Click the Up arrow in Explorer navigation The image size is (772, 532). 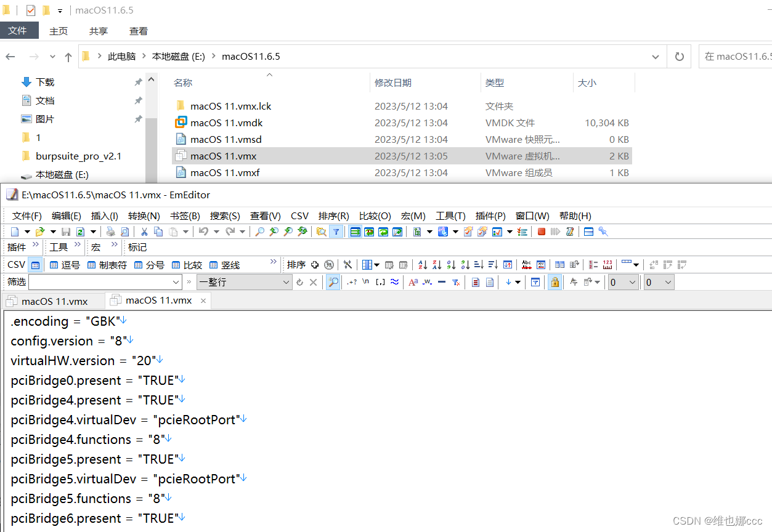tap(68, 57)
